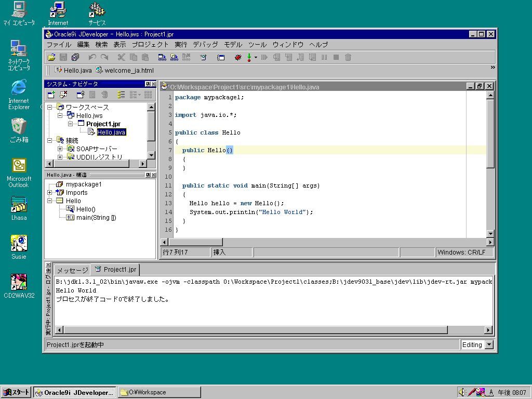
Task: Collapse the ワークスペース tree node
Action: click(49, 107)
